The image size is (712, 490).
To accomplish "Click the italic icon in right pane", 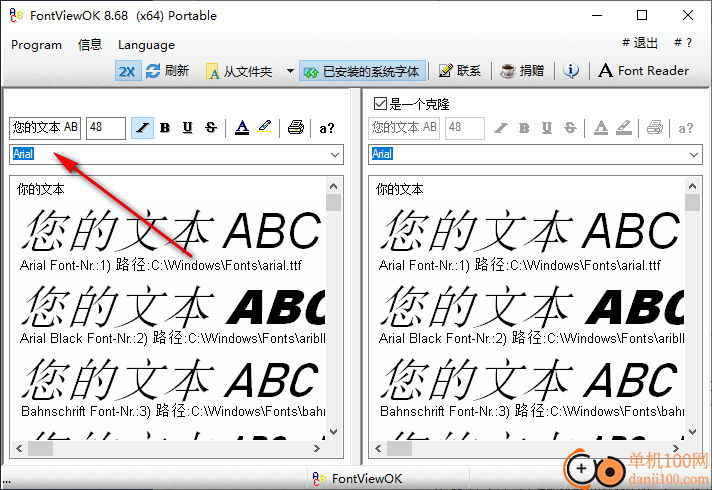I will (x=501, y=128).
